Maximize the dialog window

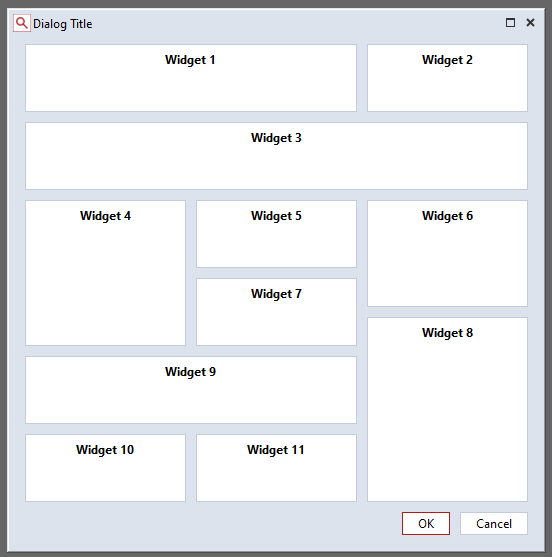510,23
